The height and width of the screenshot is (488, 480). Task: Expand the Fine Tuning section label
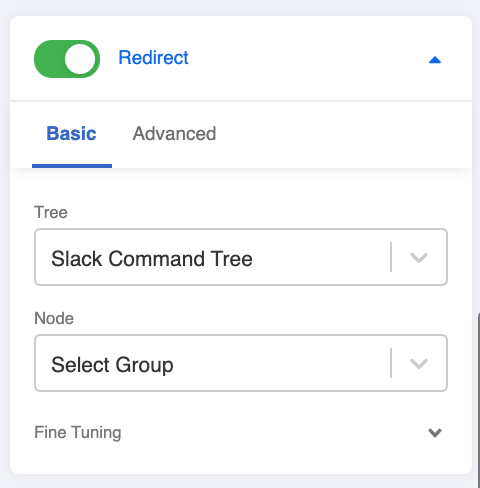[78, 433]
